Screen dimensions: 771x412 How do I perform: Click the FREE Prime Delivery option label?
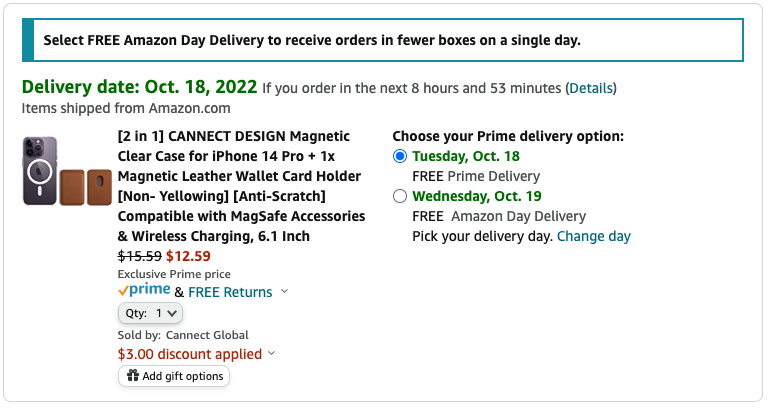click(x=466, y=176)
